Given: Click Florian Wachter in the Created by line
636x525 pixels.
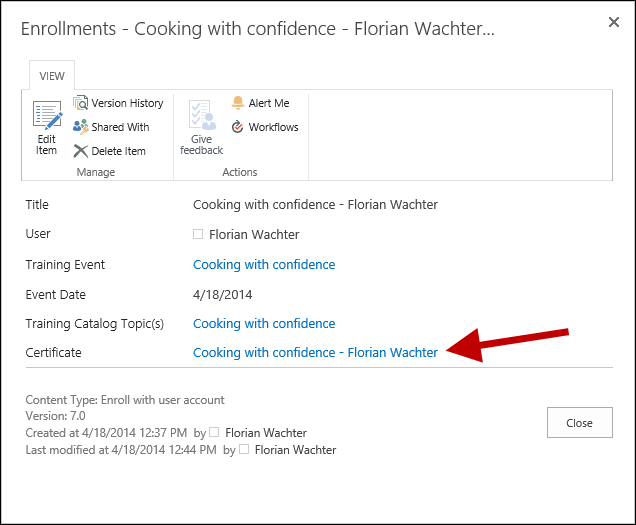Looking at the screenshot, I should pyautogui.click(x=266, y=433).
